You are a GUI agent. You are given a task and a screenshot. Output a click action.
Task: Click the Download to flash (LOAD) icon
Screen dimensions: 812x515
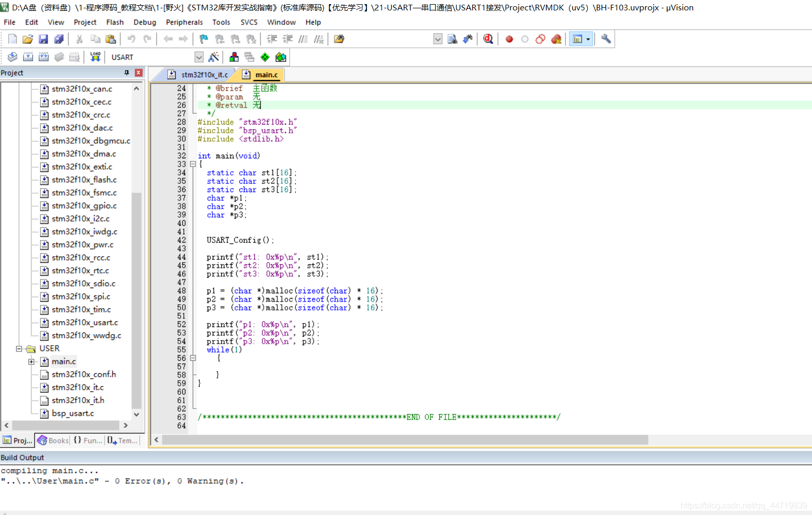95,57
